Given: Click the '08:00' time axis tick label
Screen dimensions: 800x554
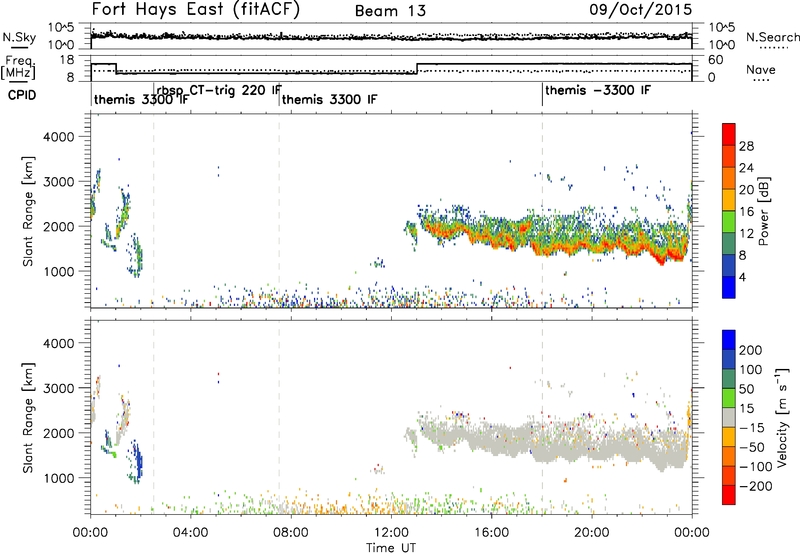Looking at the screenshot, I should (291, 532).
